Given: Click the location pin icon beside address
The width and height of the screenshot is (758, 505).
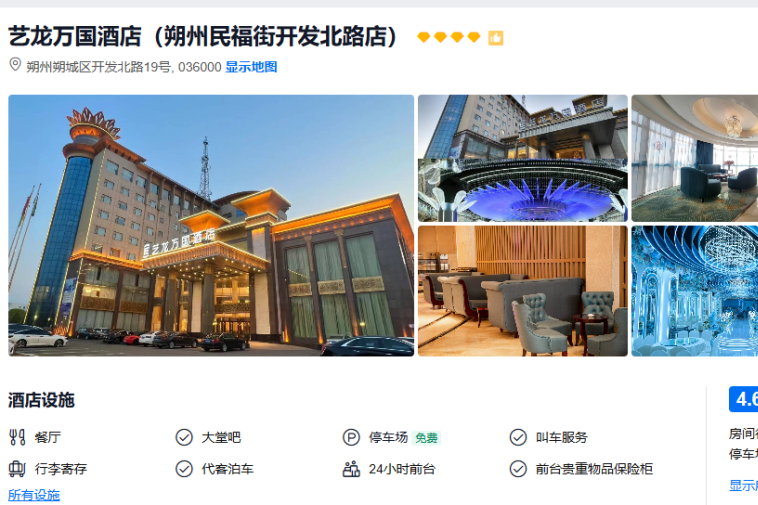Looking at the screenshot, I should (x=15, y=65).
